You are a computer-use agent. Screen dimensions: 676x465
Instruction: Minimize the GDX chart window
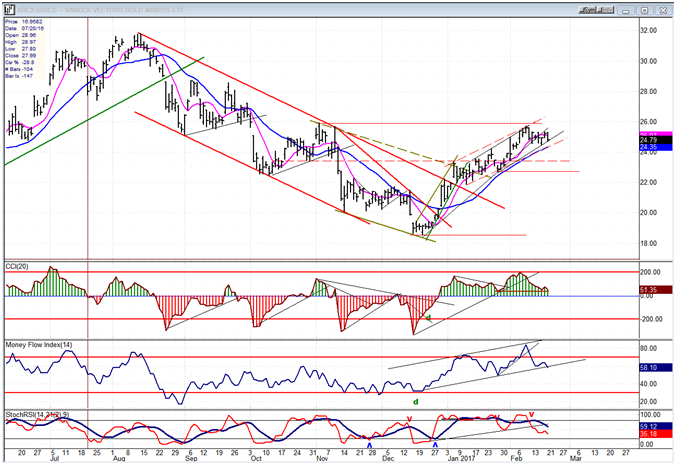click(626, 10)
